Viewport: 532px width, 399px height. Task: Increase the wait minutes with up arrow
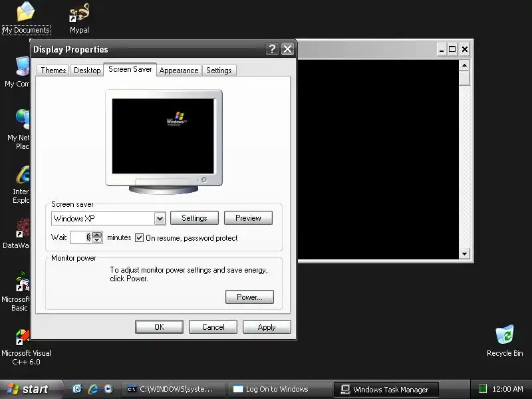pyautogui.click(x=97, y=234)
